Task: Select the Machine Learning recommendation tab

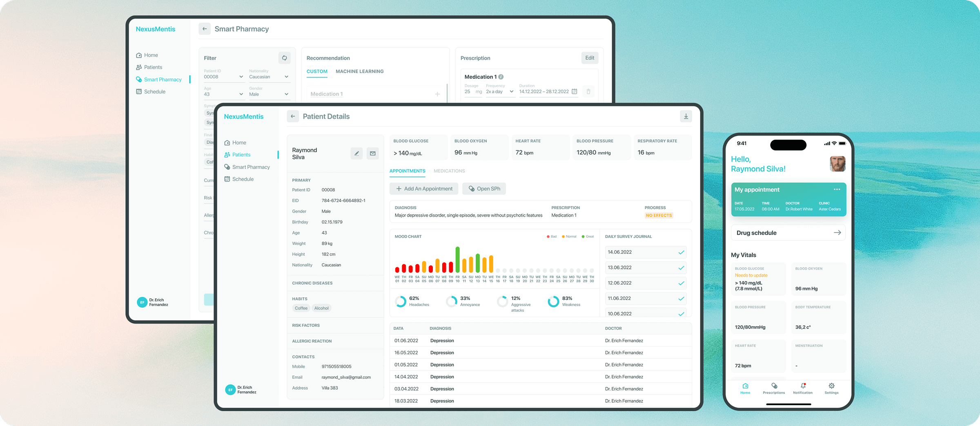Action: click(360, 71)
